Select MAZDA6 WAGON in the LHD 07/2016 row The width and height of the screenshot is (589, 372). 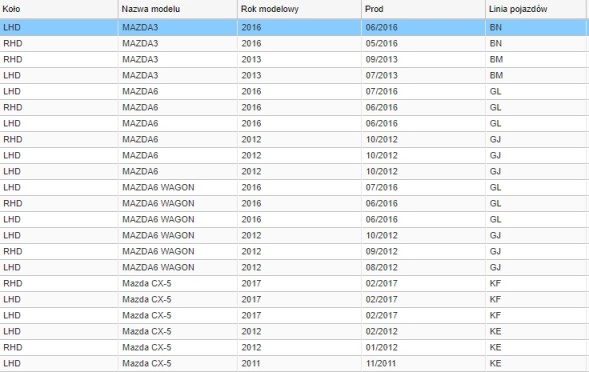click(x=158, y=188)
